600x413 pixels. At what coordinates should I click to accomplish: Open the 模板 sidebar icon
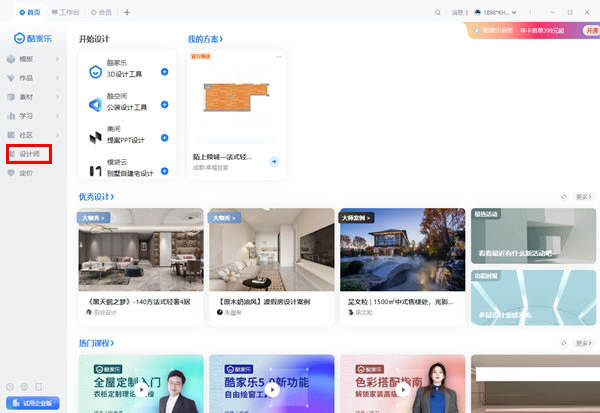tap(11, 59)
